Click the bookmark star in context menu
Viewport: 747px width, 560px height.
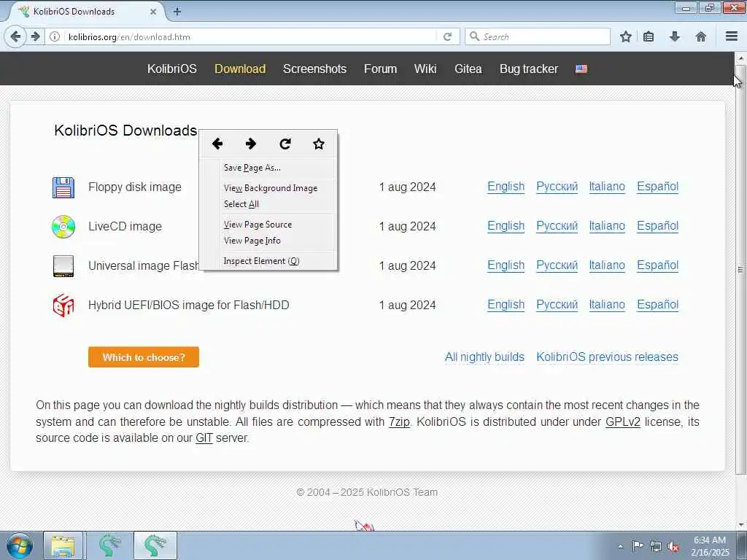coord(319,144)
